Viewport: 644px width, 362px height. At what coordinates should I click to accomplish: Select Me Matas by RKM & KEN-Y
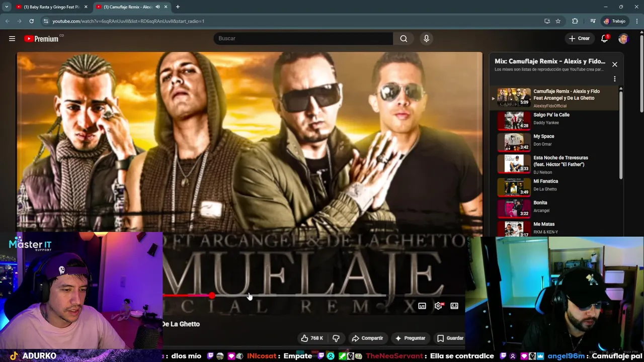coord(554,228)
